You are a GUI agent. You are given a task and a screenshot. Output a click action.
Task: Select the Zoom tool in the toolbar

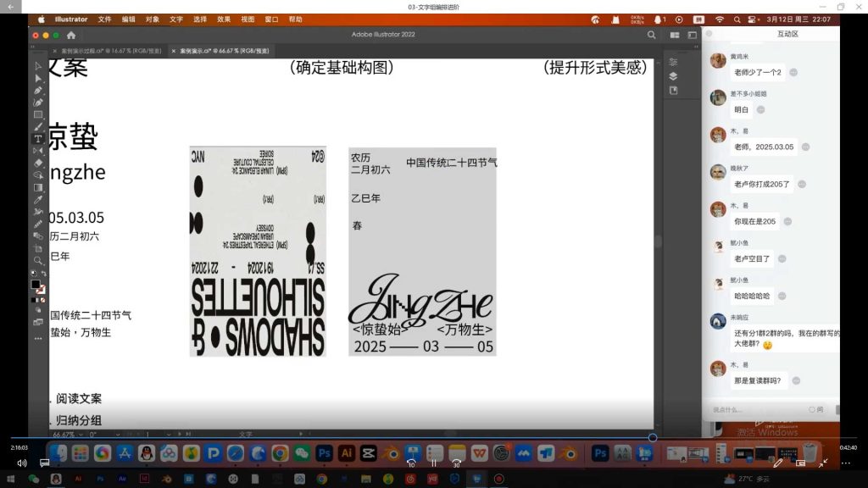(38, 261)
